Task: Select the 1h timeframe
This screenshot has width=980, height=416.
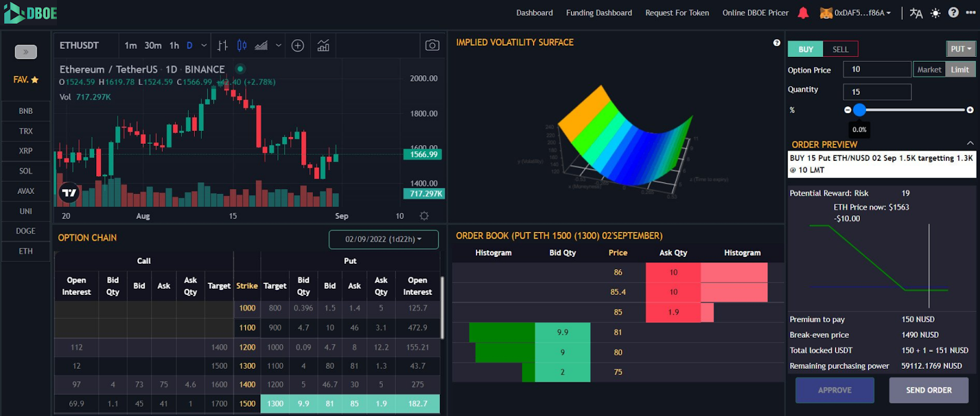Action: [x=175, y=45]
